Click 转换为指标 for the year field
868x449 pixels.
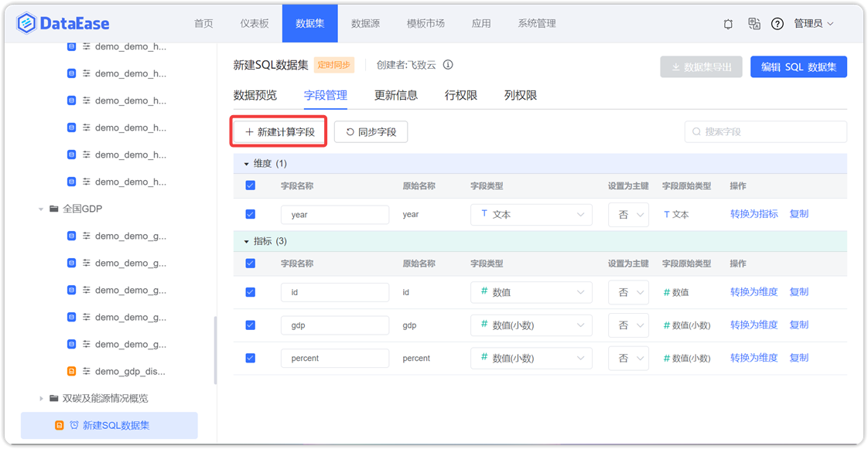coord(754,214)
